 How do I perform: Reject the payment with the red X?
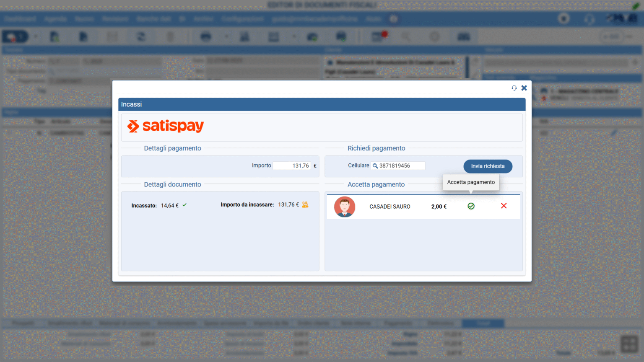504,206
